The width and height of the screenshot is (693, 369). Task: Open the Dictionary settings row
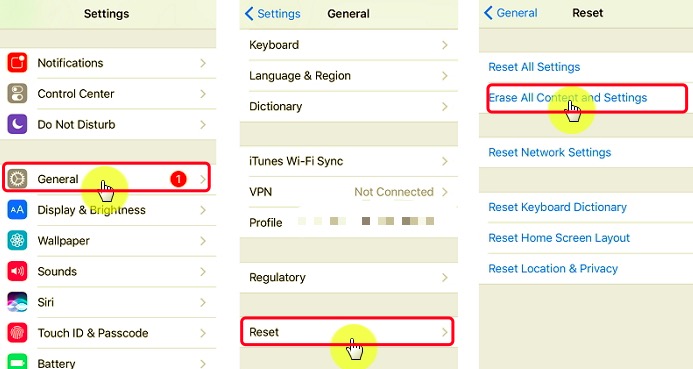click(x=349, y=107)
